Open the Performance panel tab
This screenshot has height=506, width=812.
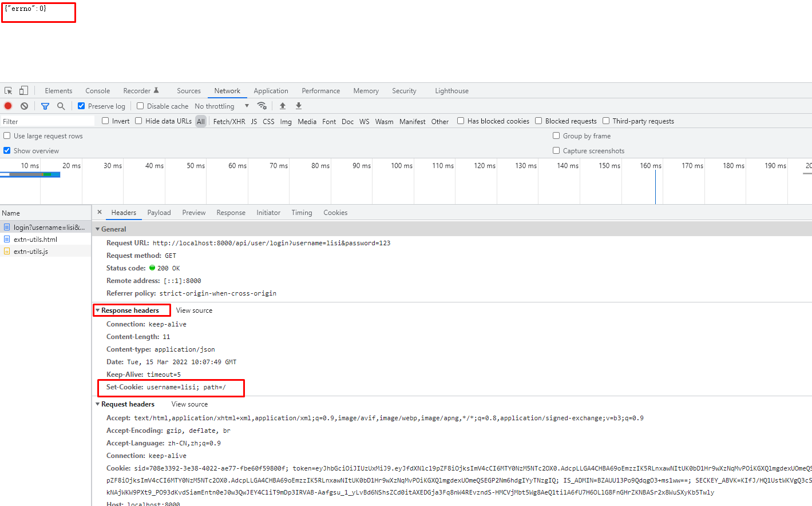tap(321, 91)
